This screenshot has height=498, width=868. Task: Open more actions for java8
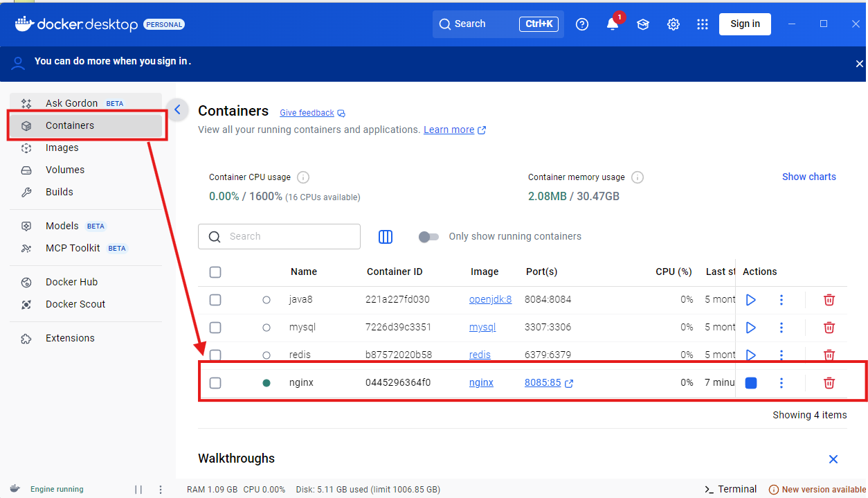click(x=781, y=300)
